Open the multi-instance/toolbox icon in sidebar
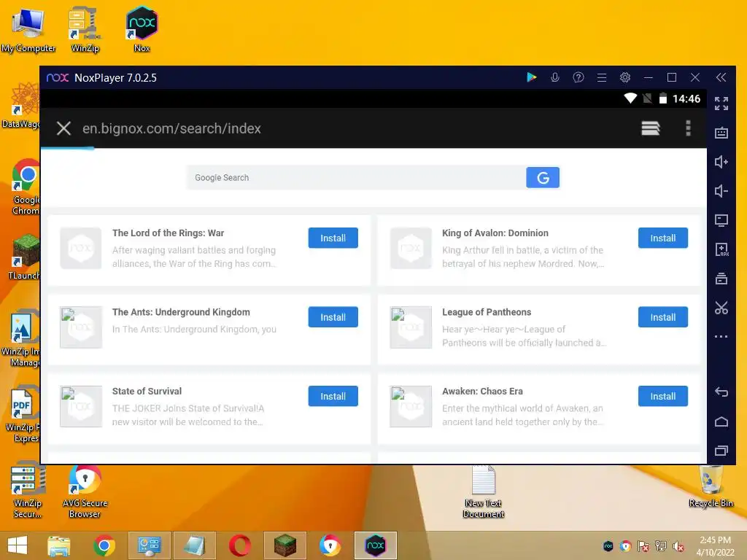Screen dimensions: 747x560 (721, 279)
